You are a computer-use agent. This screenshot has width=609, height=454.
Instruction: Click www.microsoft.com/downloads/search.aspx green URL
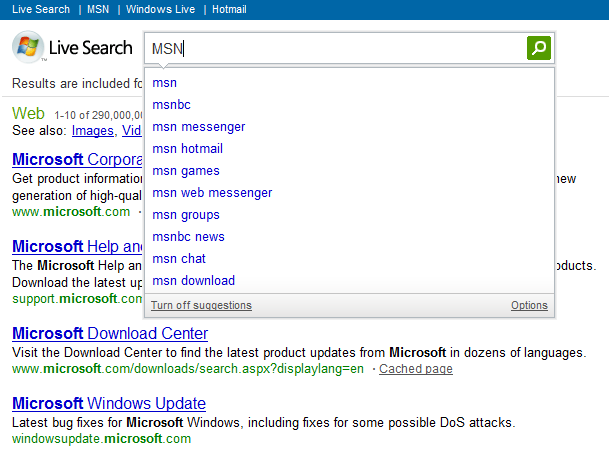[x=188, y=369]
